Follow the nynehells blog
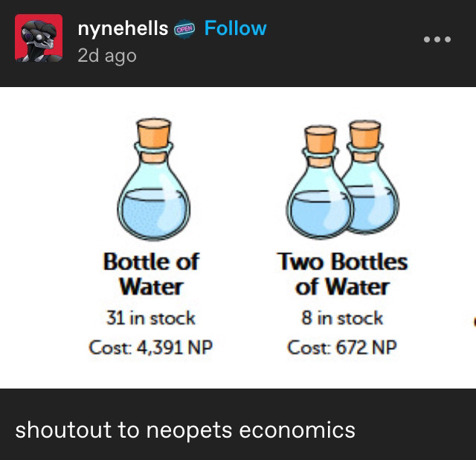Viewport: 476px width, 460px height. pos(236,28)
